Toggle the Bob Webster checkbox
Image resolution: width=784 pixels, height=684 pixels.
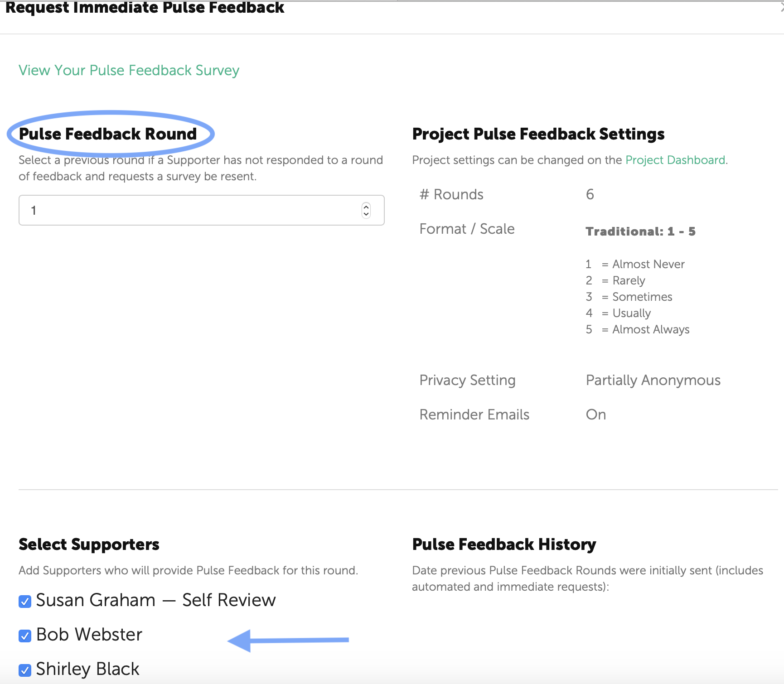coord(25,636)
